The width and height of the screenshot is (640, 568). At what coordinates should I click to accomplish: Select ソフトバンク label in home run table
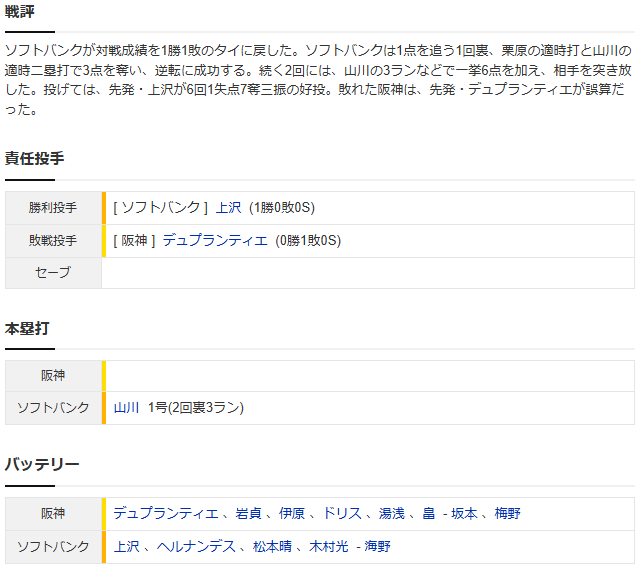click(53, 408)
